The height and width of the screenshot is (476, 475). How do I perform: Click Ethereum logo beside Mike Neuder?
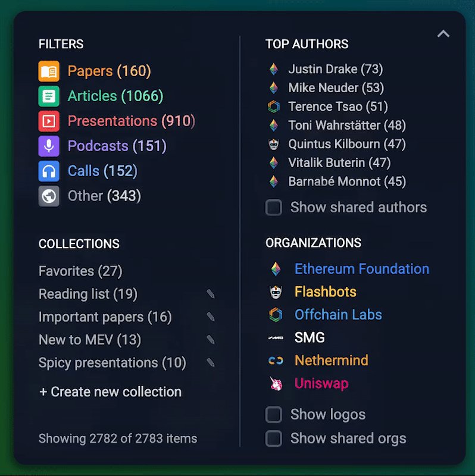click(274, 88)
